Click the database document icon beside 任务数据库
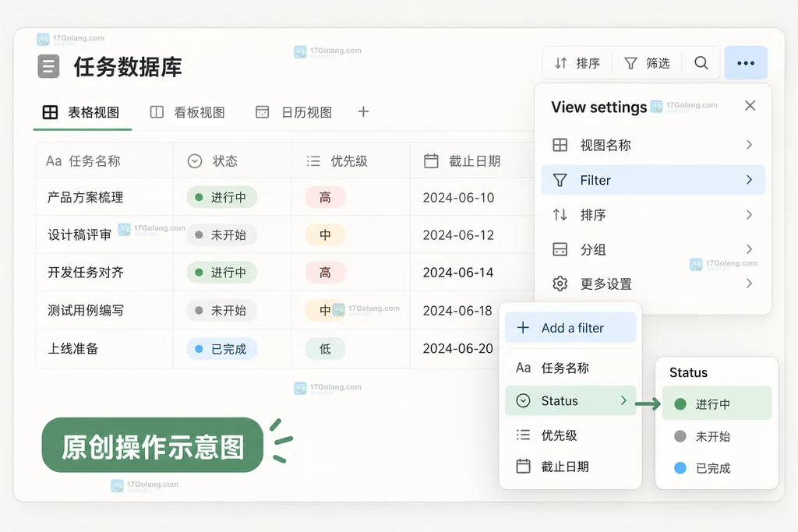798x532 pixels. tap(48, 66)
